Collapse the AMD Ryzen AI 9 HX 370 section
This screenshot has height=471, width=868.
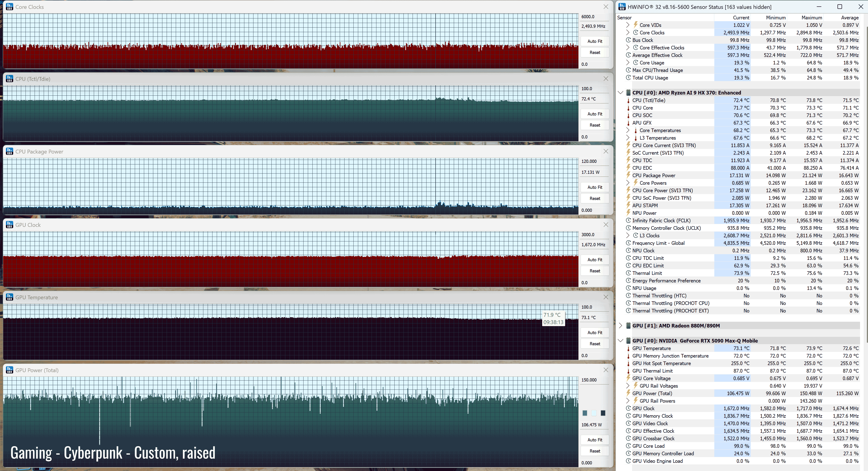[620, 93]
